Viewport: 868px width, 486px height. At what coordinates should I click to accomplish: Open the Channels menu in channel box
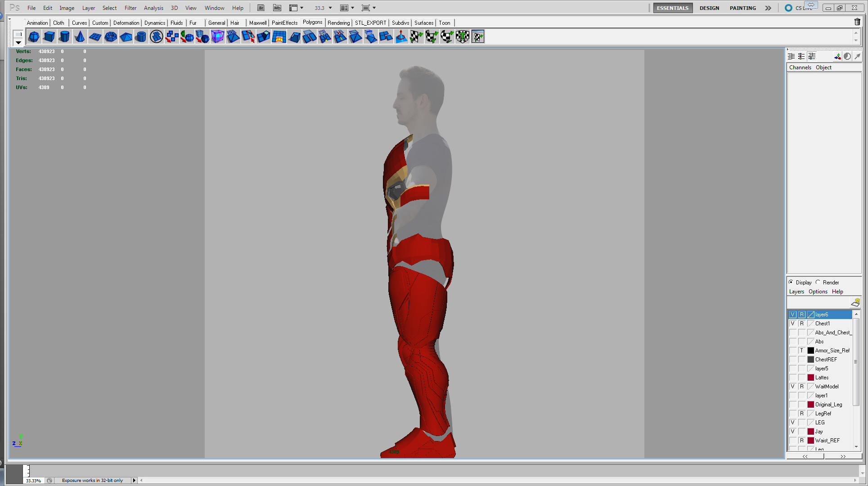pos(800,67)
